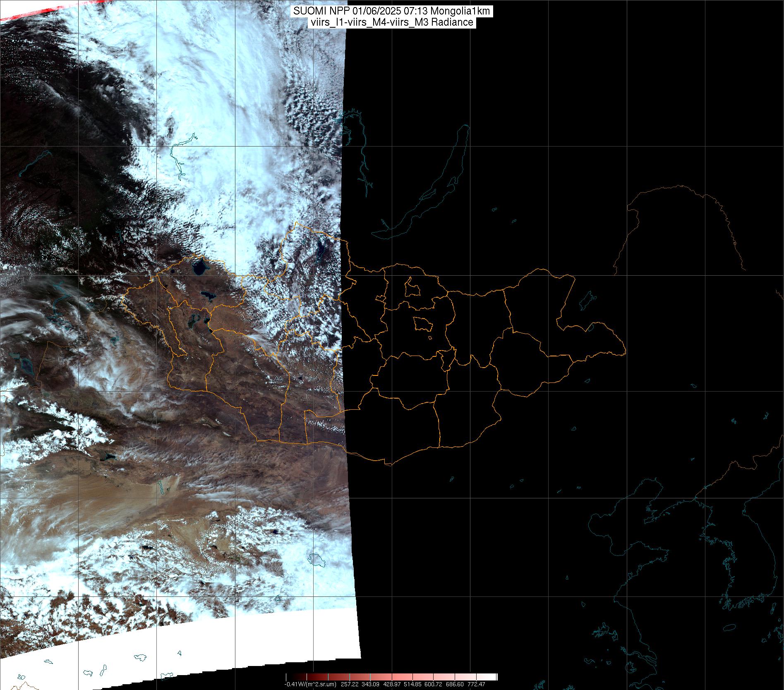The image size is (784, 690).
Task: Click the '343.09' colorbar value
Action: [x=370, y=684]
